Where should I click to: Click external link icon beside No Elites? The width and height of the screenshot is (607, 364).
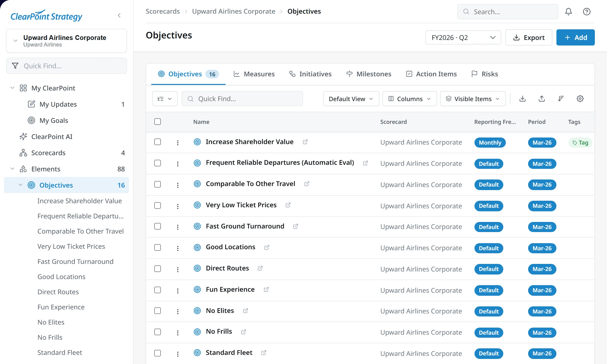(245, 311)
